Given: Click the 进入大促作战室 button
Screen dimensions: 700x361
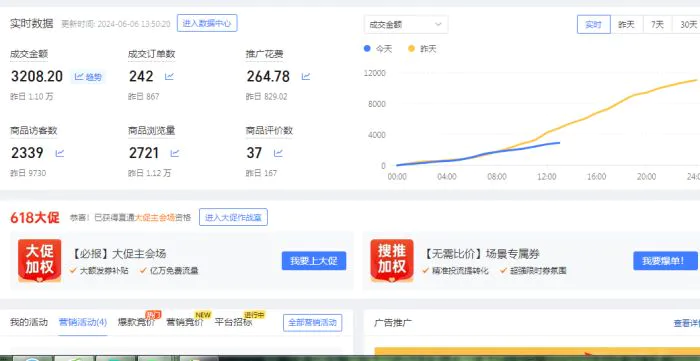Looking at the screenshot, I should pyautogui.click(x=233, y=217).
